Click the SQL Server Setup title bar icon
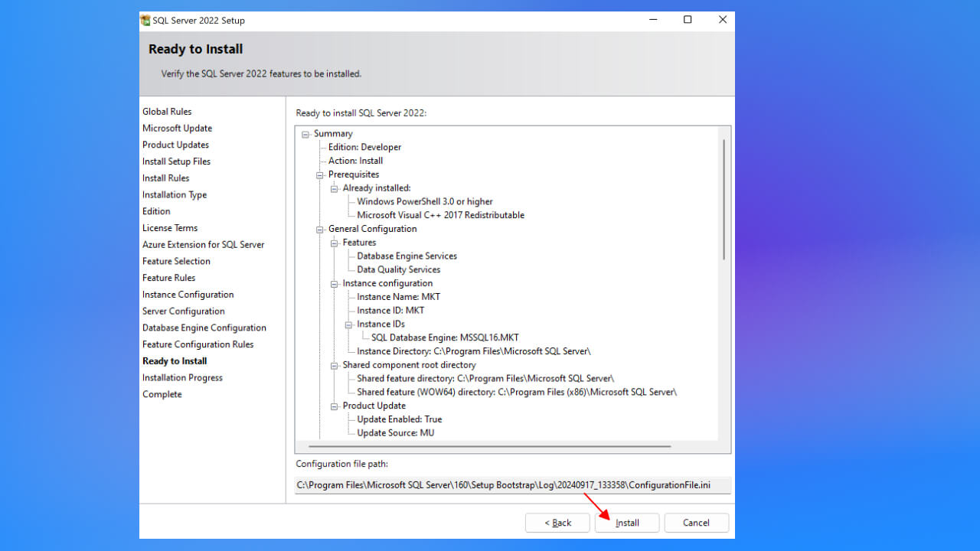The image size is (980, 551). 145,21
